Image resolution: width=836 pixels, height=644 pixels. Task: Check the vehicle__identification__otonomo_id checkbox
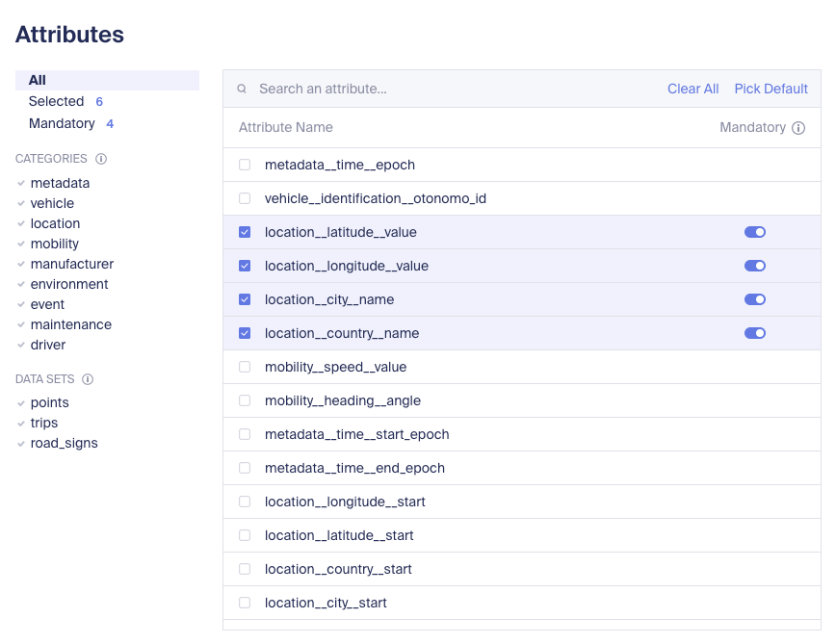(245, 198)
